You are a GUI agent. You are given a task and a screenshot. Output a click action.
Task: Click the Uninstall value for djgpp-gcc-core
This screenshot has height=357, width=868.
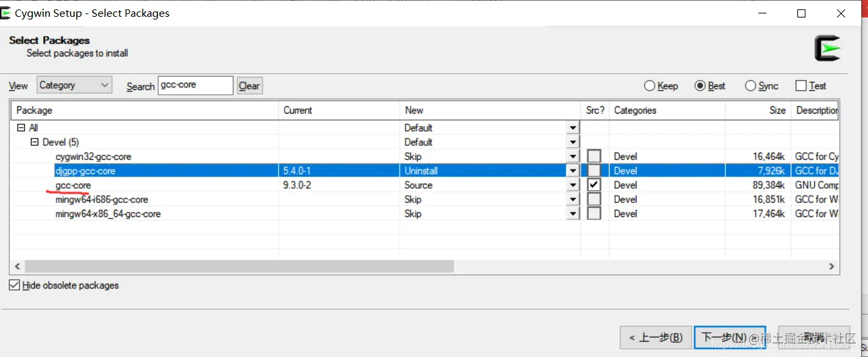(x=421, y=171)
